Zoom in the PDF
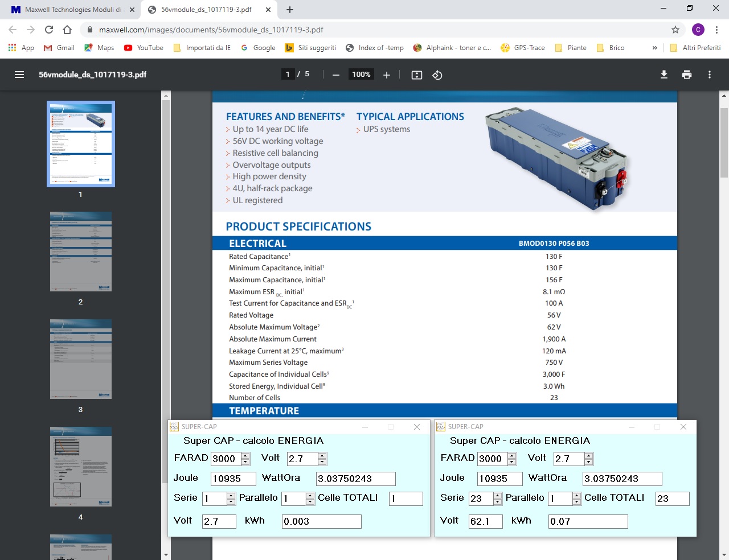The height and width of the screenshot is (560, 729). (x=387, y=75)
